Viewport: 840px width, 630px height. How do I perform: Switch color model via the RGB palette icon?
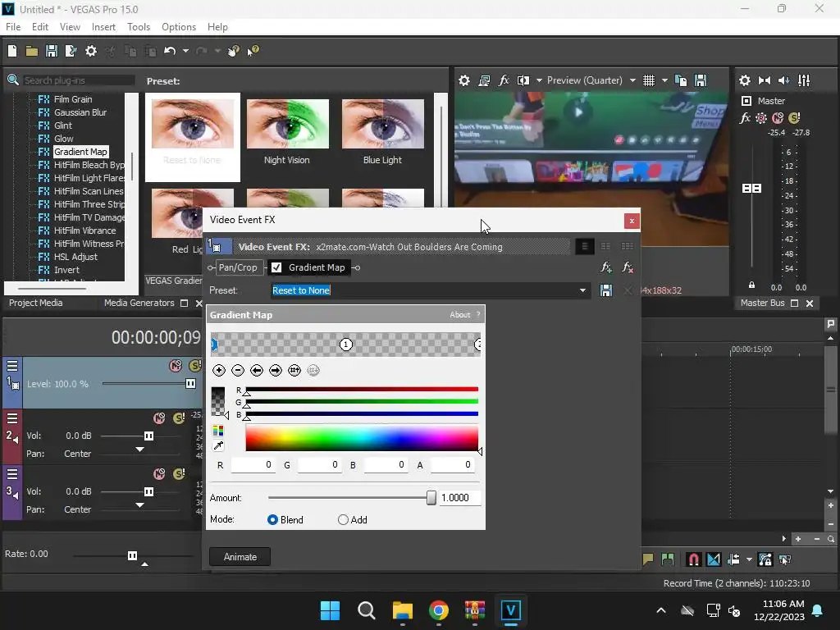point(218,431)
